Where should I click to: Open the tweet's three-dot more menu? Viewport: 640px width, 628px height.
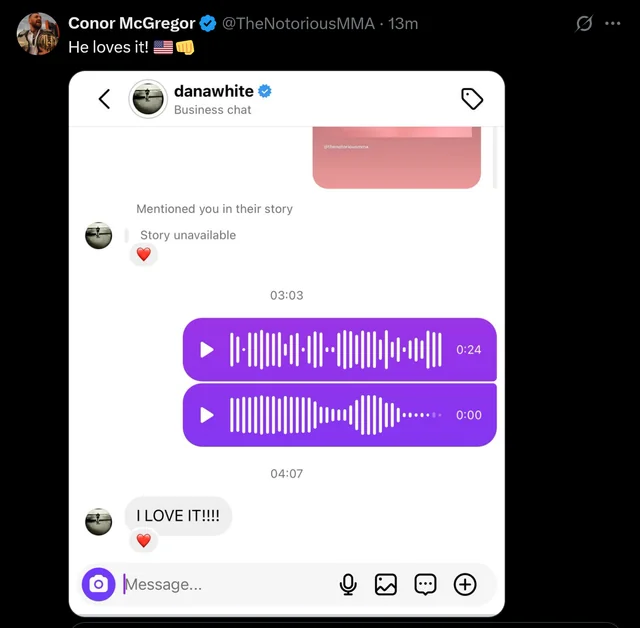pos(613,23)
